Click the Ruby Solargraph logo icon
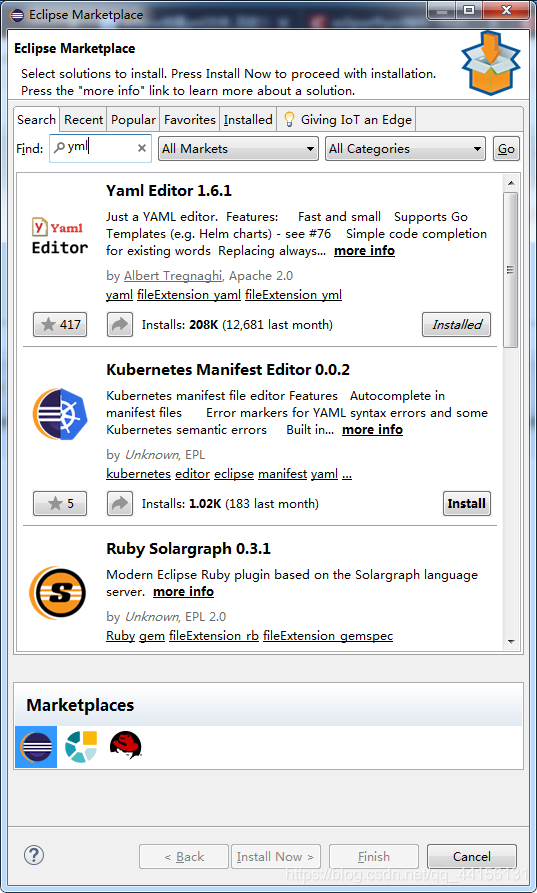The image size is (537, 893). [x=58, y=593]
